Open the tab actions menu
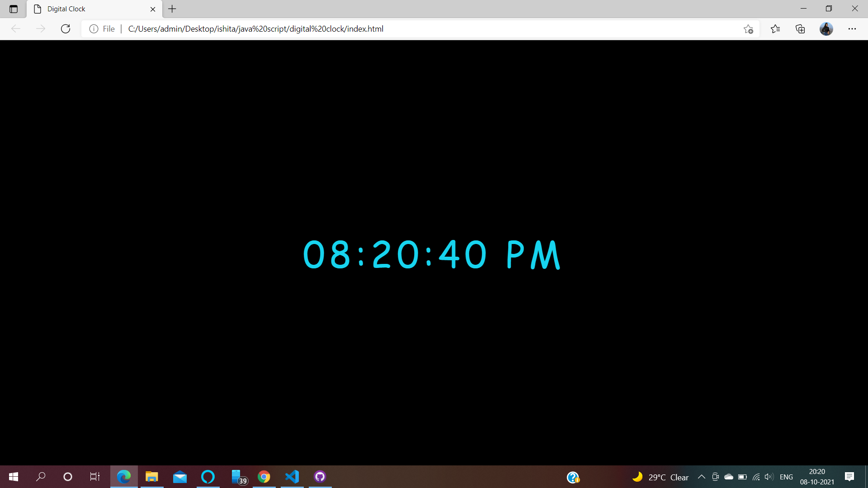 pos(13,9)
